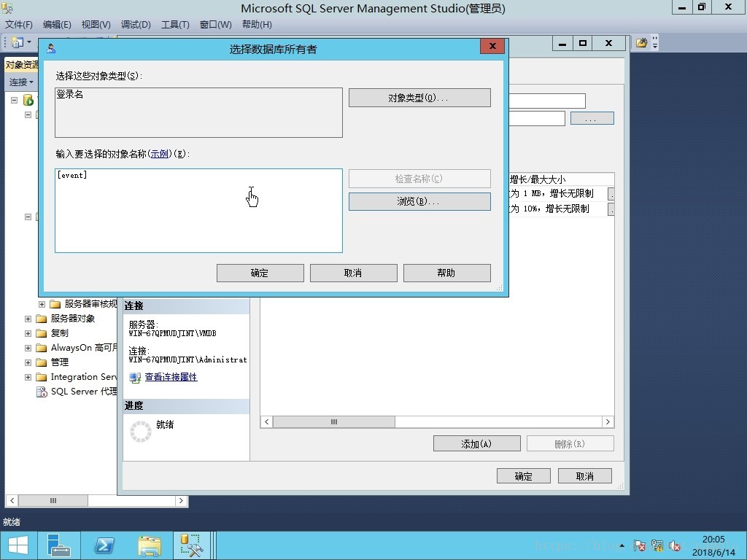Click the owner dialog title bar user icon
Screen dimensions: 747x560
tap(51, 48)
